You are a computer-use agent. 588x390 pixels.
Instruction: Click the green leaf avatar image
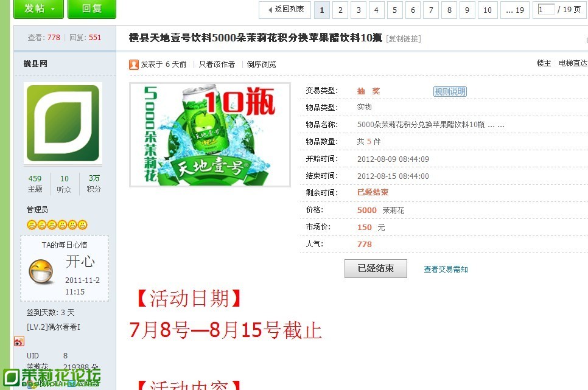[x=63, y=124]
